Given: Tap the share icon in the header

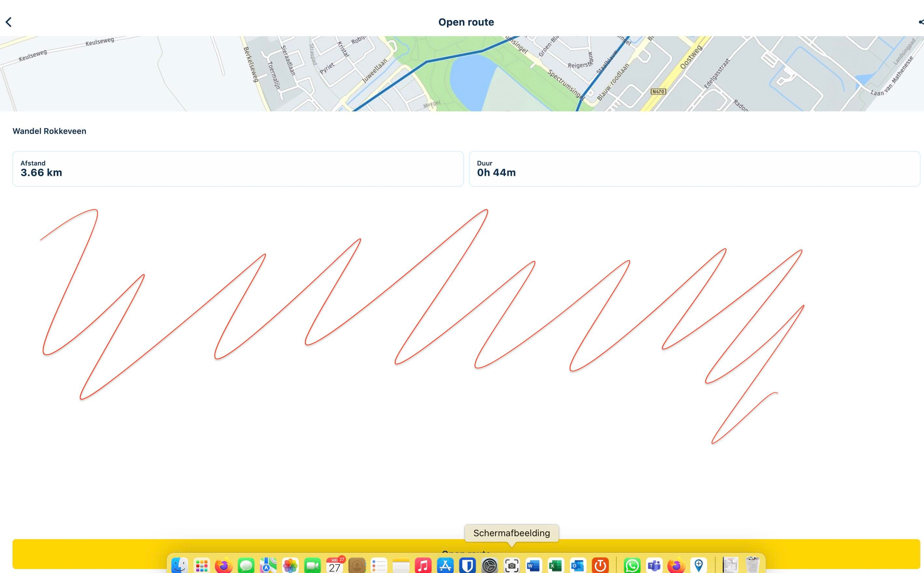Looking at the screenshot, I should pos(921,22).
